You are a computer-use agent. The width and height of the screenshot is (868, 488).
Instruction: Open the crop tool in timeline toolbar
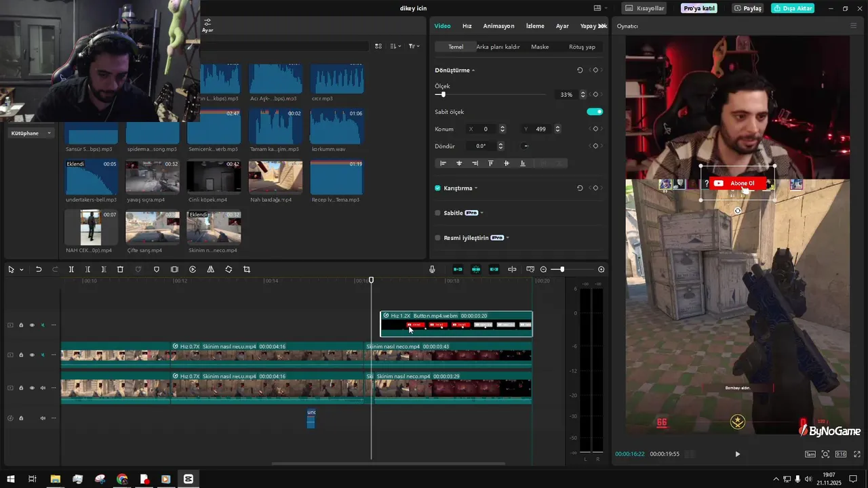pyautogui.click(x=247, y=269)
